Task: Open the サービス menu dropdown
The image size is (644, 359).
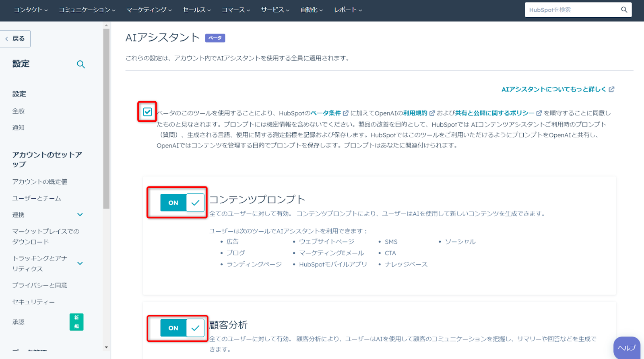Action: 275,10
